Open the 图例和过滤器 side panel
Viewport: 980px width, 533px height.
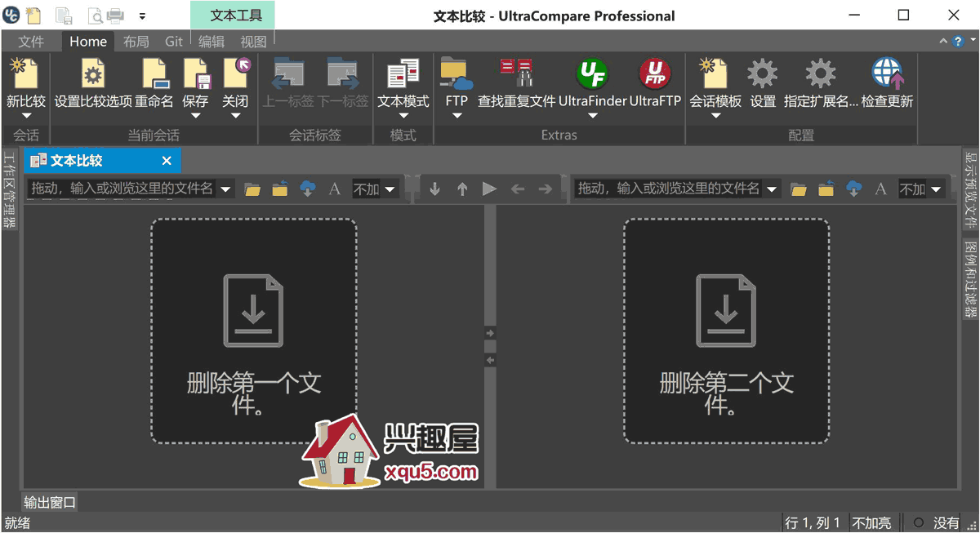pos(970,280)
